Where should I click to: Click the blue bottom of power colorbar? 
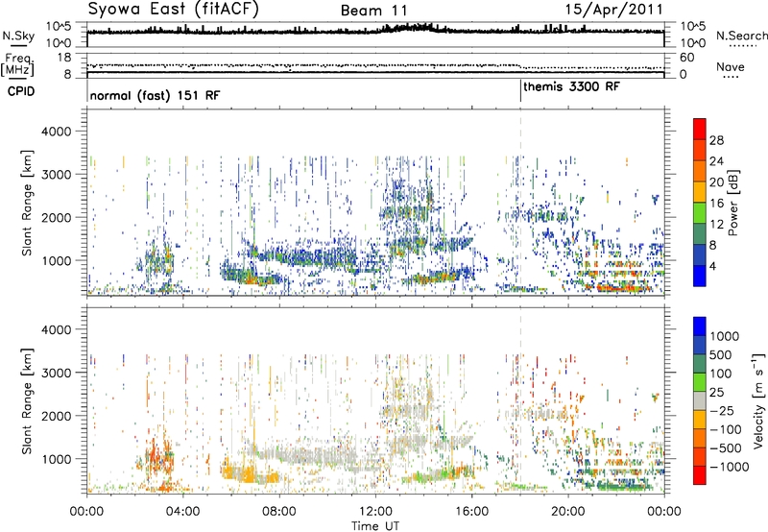click(700, 276)
